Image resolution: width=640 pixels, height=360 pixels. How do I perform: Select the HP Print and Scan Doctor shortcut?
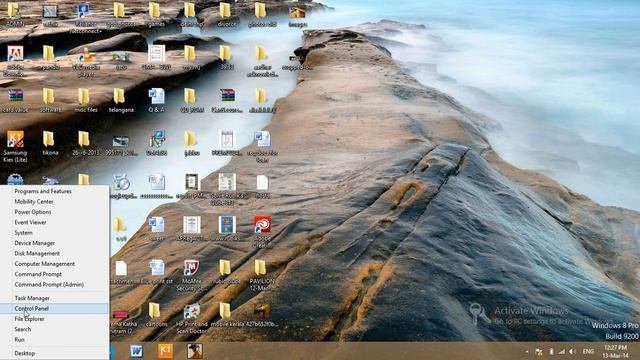tap(191, 318)
